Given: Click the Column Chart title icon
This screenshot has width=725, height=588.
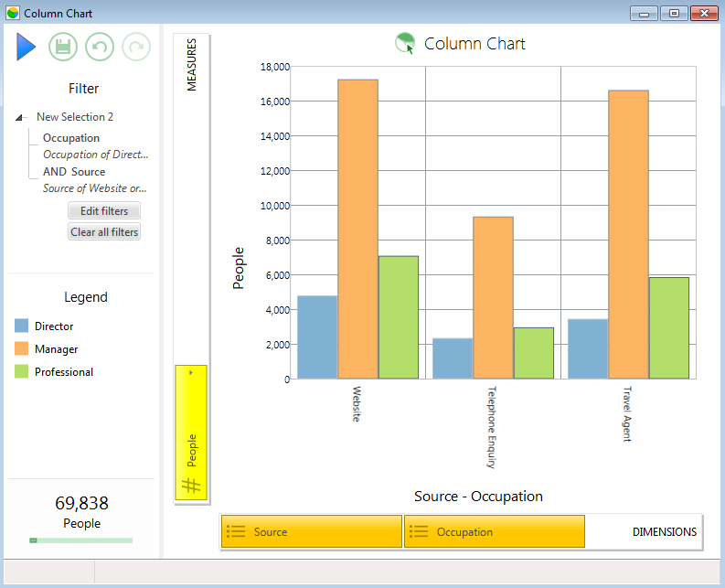Looking at the screenshot, I should 405,44.
